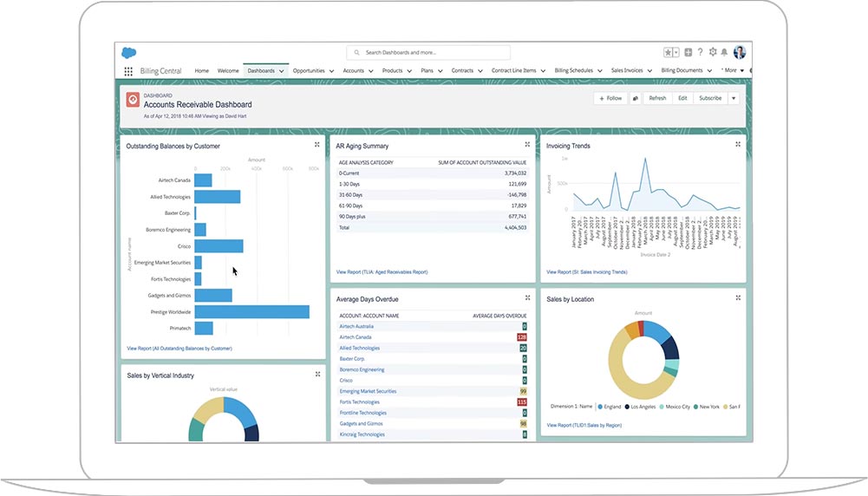Open the favorites list dropdown arrow
Image resolution: width=868 pixels, height=496 pixels.
point(675,53)
